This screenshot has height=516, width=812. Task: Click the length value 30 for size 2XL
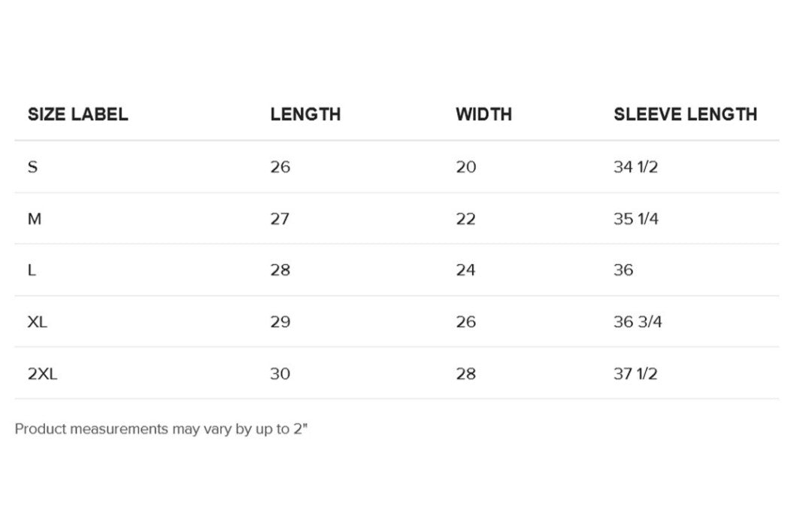pyautogui.click(x=280, y=374)
